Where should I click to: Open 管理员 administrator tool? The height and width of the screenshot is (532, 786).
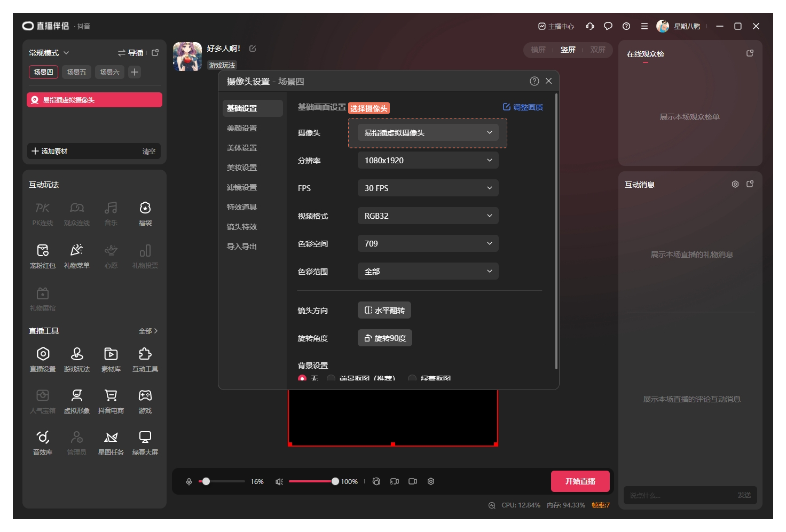coord(77,443)
